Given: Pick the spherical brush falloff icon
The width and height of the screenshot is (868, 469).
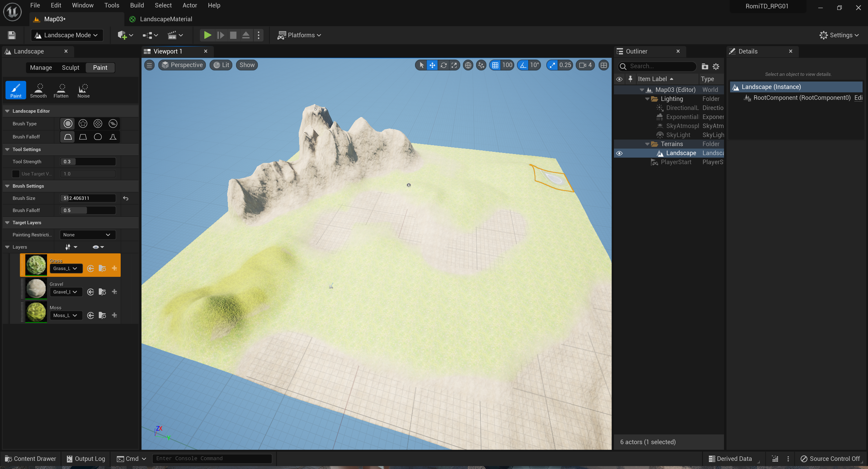Looking at the screenshot, I should [x=98, y=137].
